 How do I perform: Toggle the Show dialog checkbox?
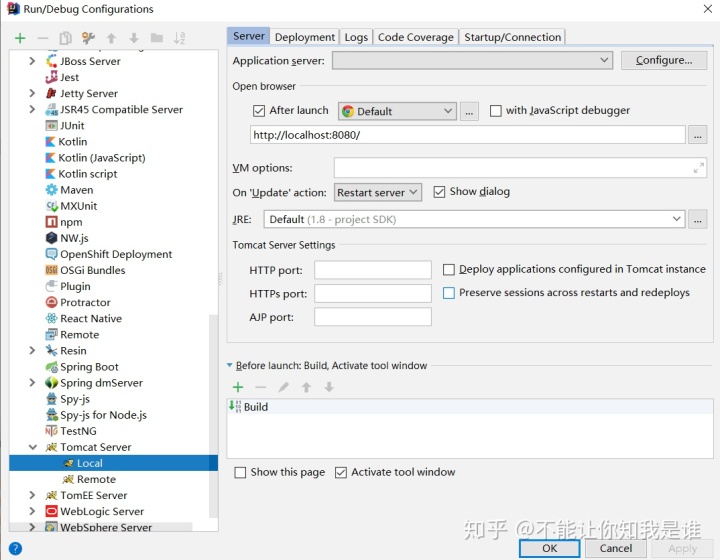[x=439, y=192]
